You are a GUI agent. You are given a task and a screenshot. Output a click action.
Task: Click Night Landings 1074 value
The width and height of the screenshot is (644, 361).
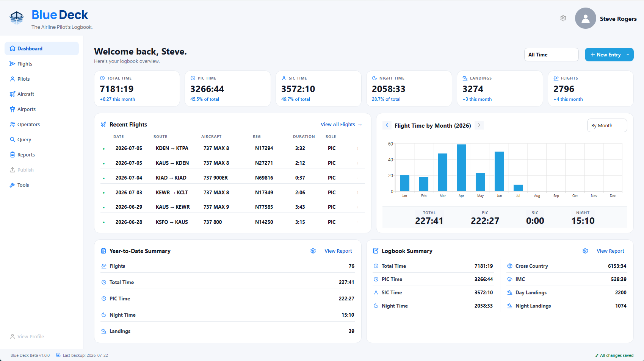coord(620,306)
